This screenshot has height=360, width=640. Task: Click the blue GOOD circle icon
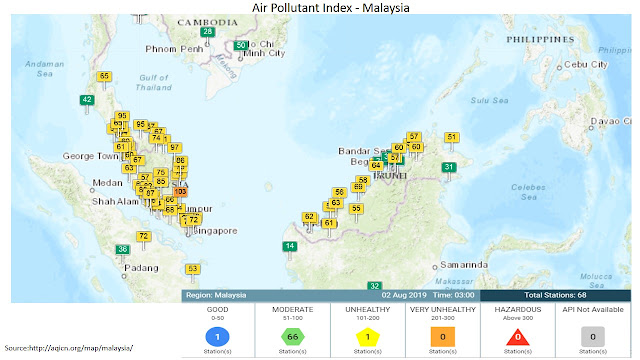[218, 337]
